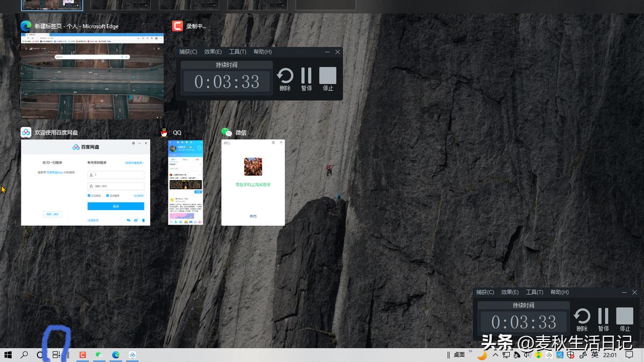This screenshot has height=362, width=644.
Task: Click the QR refresh button in Baidu Netdisk
Action: pyautogui.click(x=53, y=215)
